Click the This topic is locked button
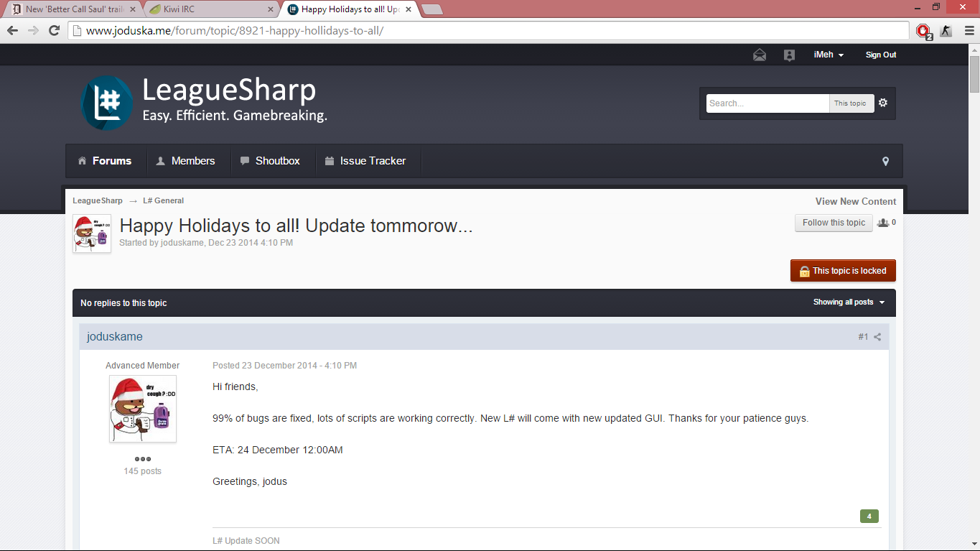Viewport: 980px width, 551px height. pos(843,271)
